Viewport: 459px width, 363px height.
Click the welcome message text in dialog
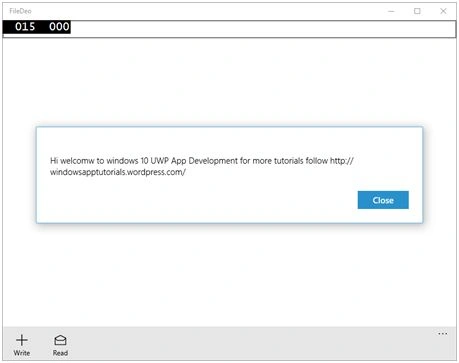[x=202, y=166]
